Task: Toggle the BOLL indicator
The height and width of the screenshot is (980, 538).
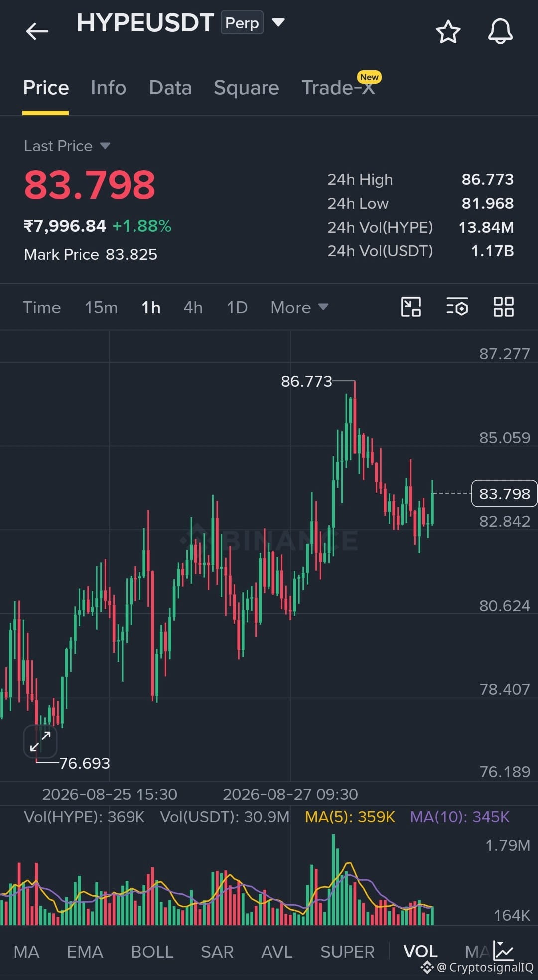Action: pos(152,952)
